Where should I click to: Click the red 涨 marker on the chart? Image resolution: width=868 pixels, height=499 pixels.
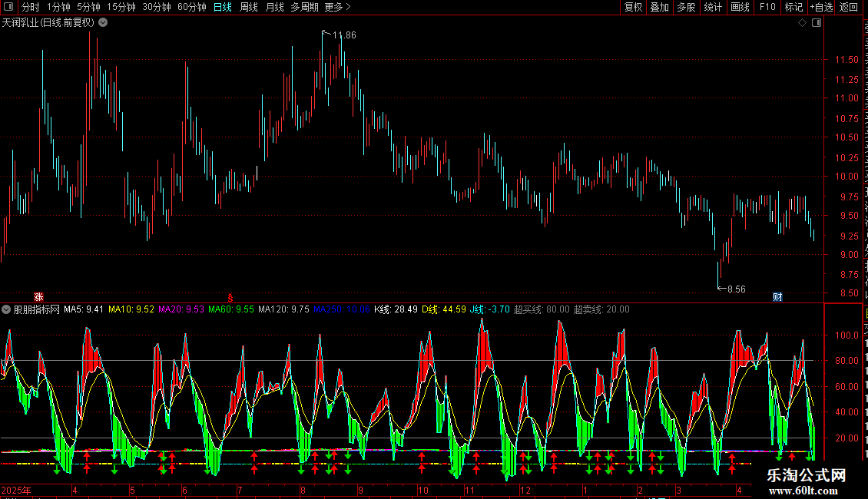[x=38, y=297]
